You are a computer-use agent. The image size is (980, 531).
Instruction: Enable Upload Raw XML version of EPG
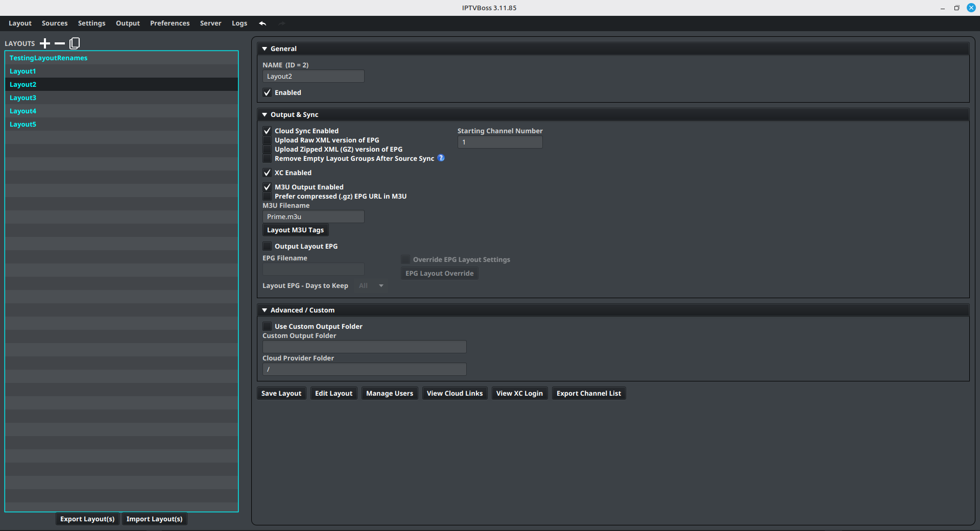click(267, 140)
